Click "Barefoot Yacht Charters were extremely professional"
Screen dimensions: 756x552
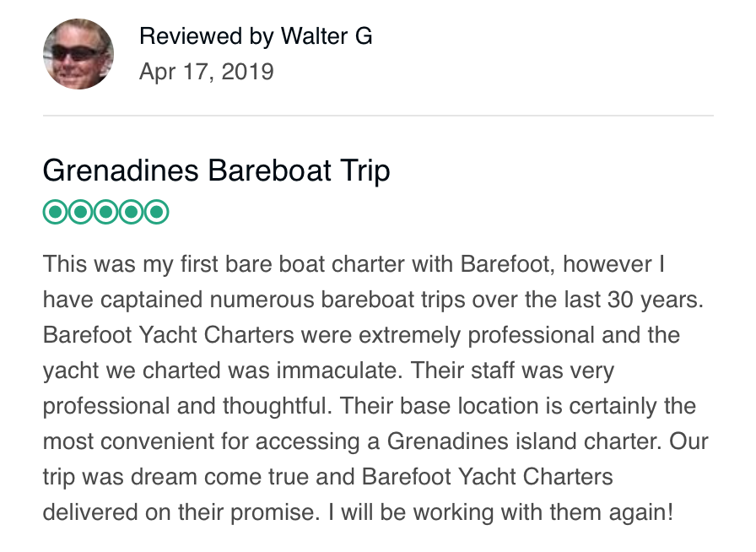[318, 335]
